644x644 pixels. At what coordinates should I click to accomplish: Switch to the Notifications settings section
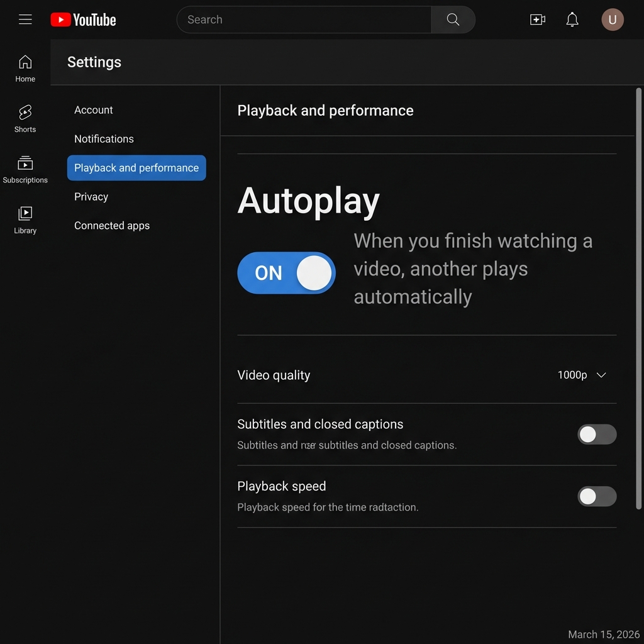pos(104,138)
